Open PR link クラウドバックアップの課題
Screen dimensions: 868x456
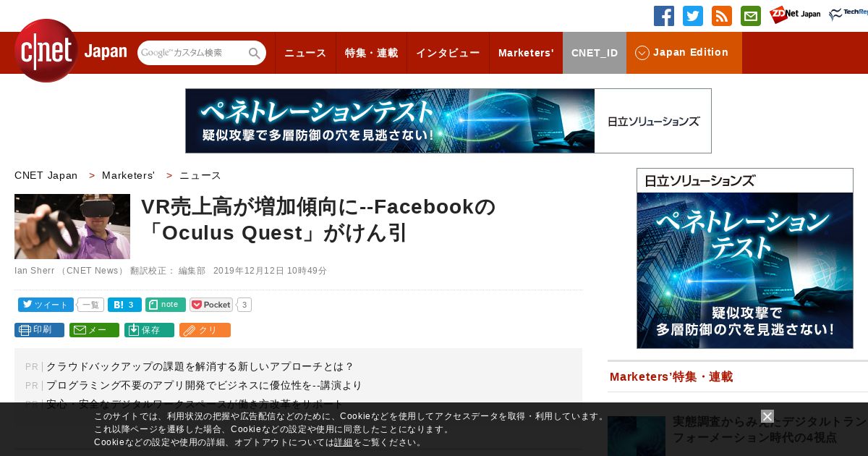pyautogui.click(x=200, y=366)
